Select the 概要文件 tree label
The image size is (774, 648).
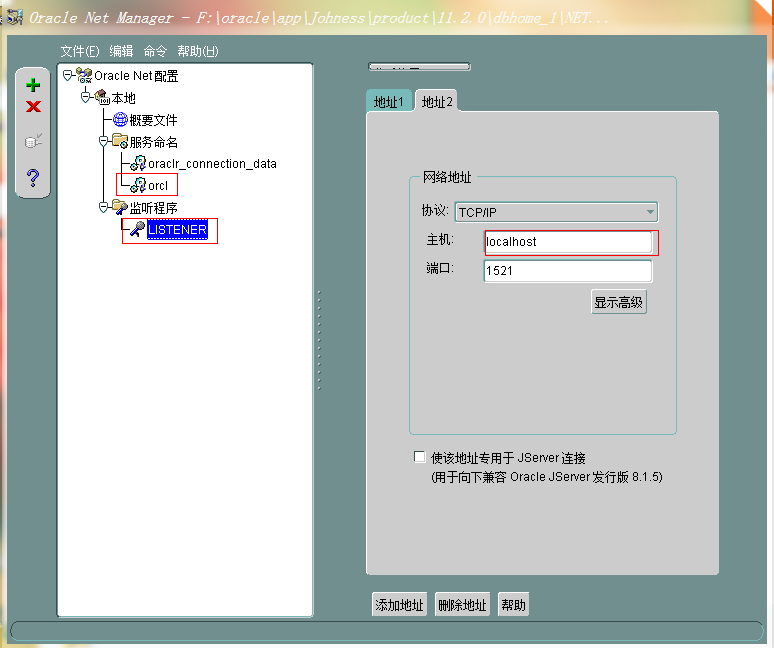(154, 120)
